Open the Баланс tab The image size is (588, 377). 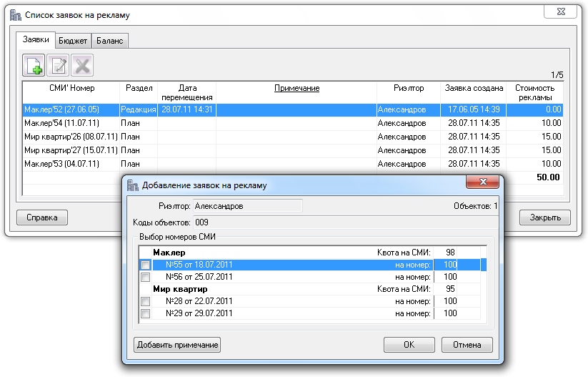click(109, 41)
